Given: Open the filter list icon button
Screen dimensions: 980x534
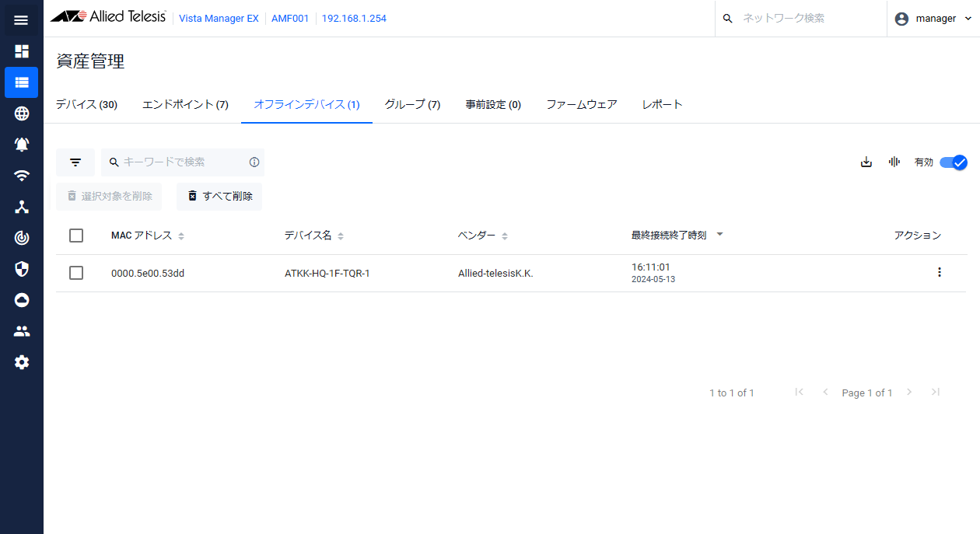Looking at the screenshot, I should (x=75, y=162).
